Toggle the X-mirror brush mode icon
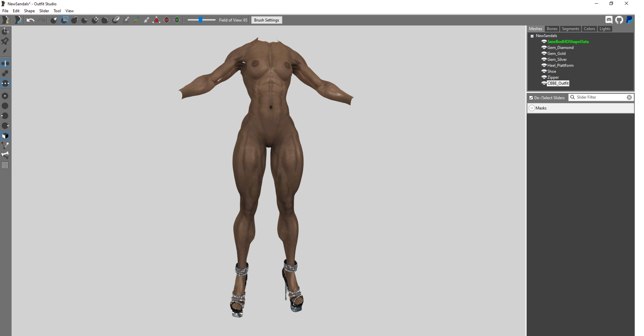644x336 pixels. 5,63
